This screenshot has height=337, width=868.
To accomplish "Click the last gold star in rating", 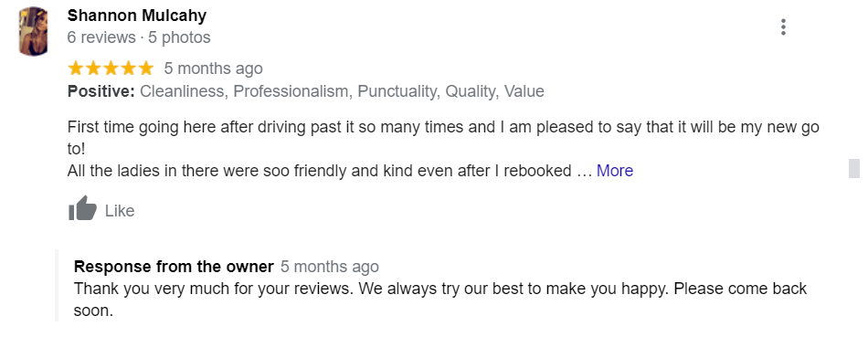I will (x=145, y=68).
